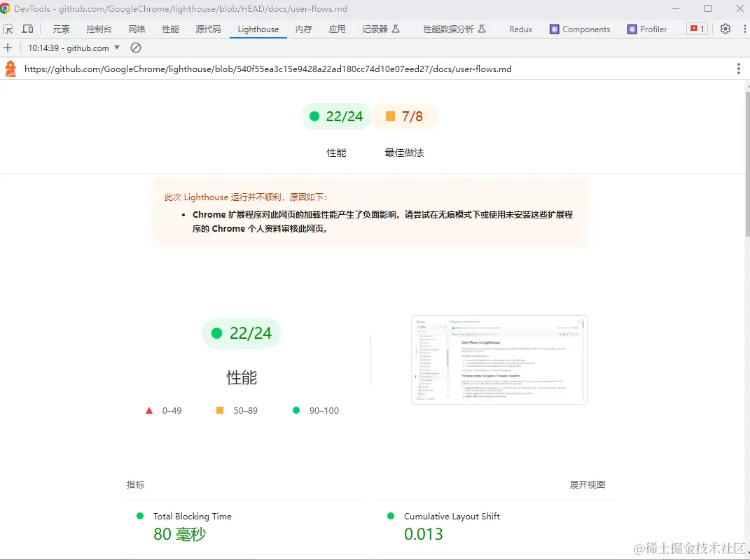Open DevTools settings gear
The height and width of the screenshot is (560, 750).
(x=725, y=29)
